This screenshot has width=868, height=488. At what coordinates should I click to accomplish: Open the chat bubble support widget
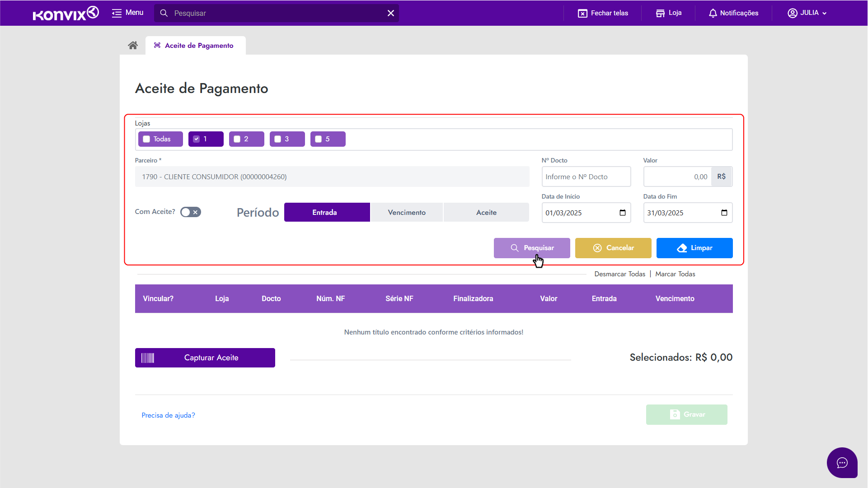(842, 463)
